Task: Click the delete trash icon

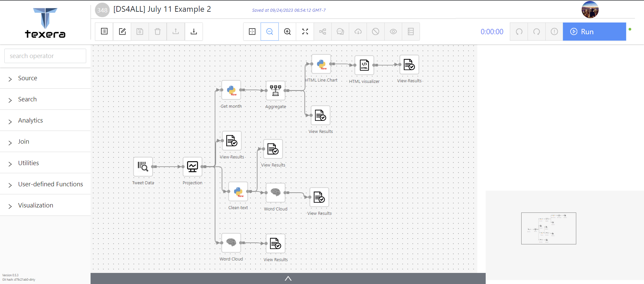Action: [158, 32]
